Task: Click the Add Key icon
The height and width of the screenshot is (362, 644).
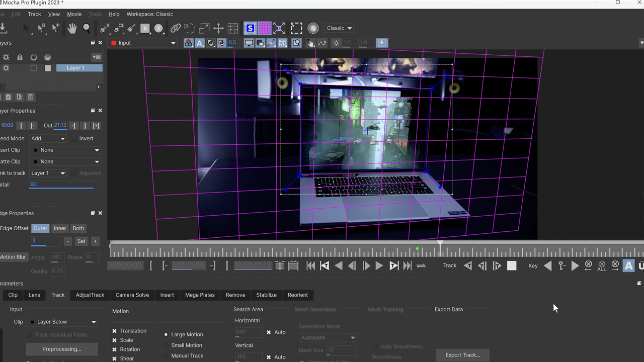Action: pos(562,265)
